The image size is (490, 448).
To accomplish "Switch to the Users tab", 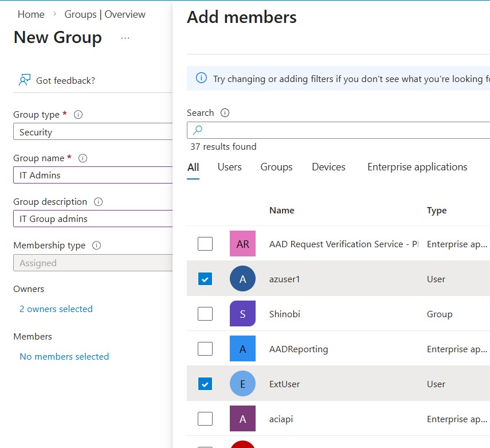I will coord(229,167).
